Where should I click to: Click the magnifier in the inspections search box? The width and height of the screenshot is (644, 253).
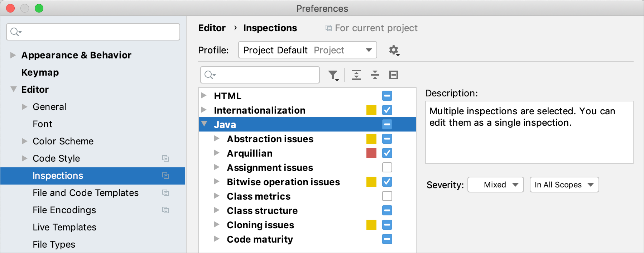[210, 75]
